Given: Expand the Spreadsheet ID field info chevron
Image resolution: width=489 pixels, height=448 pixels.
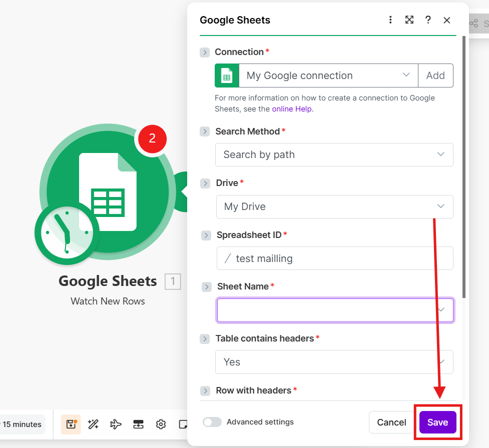Looking at the screenshot, I should click(x=206, y=235).
